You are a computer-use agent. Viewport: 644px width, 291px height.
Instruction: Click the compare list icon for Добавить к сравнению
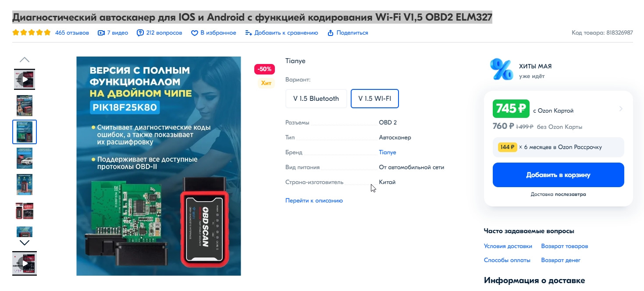click(x=249, y=33)
